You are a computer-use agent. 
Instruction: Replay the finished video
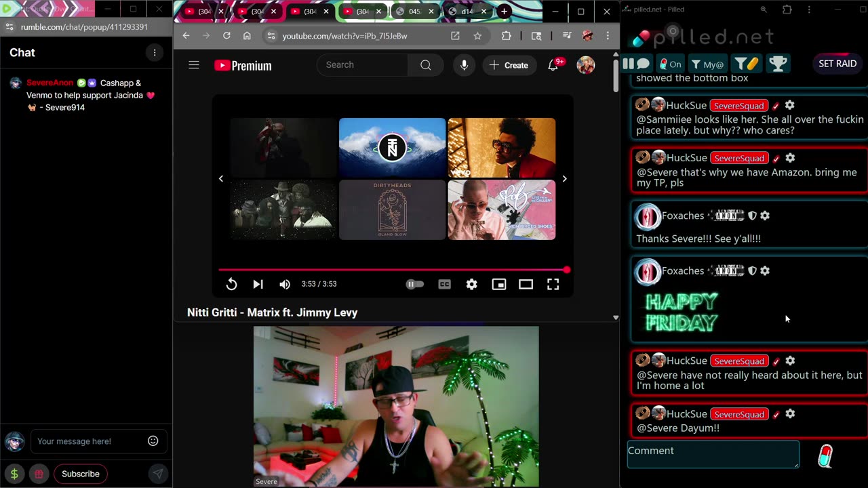point(231,284)
